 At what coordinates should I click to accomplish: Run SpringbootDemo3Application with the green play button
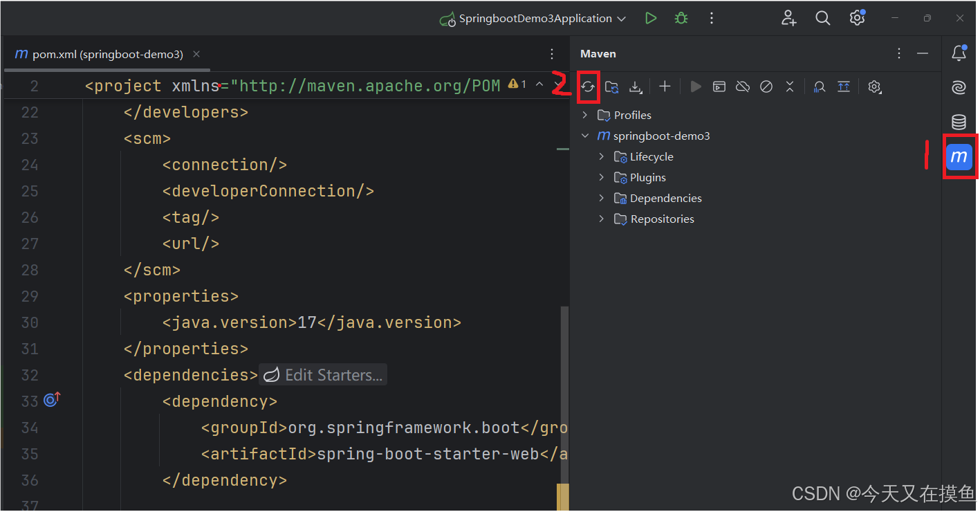[650, 19]
